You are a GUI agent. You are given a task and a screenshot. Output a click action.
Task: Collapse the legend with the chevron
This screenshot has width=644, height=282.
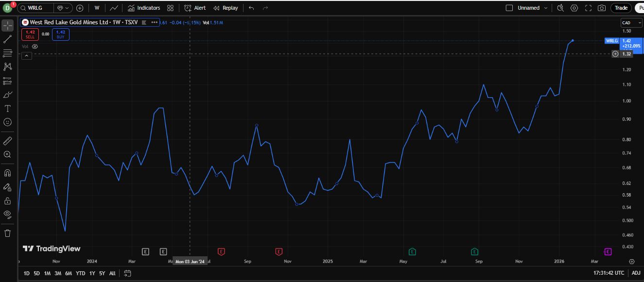pos(26,56)
